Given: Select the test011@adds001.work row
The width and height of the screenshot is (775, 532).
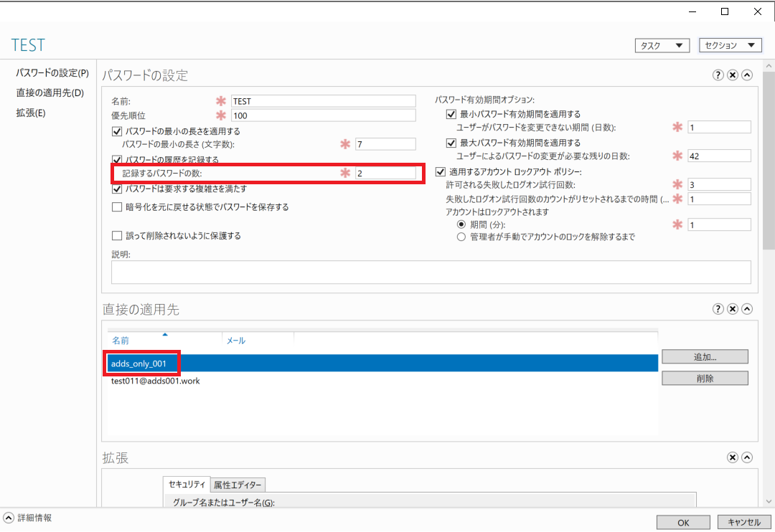Looking at the screenshot, I should [x=382, y=381].
